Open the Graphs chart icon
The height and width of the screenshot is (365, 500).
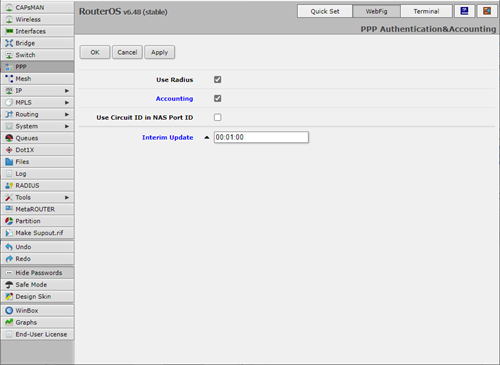tap(9, 322)
